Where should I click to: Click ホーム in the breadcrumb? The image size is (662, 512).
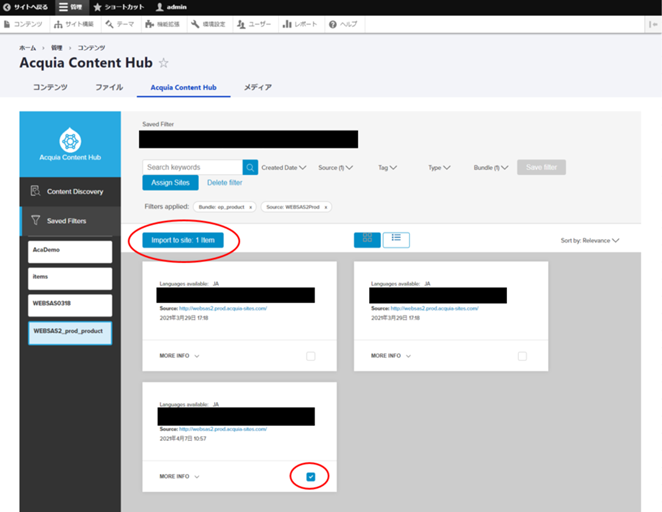click(x=27, y=48)
